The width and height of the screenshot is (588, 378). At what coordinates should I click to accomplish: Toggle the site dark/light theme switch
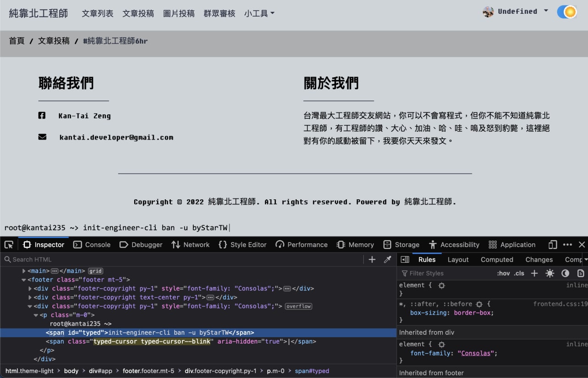567,12
